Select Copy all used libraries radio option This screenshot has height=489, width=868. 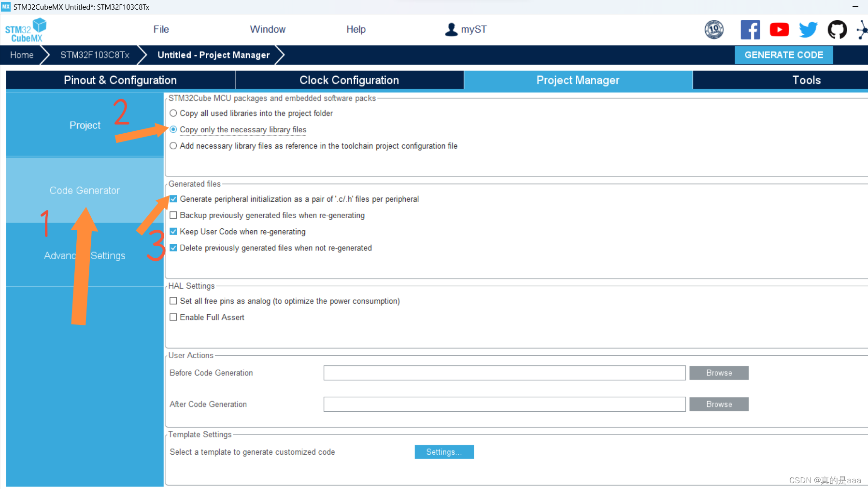[173, 113]
